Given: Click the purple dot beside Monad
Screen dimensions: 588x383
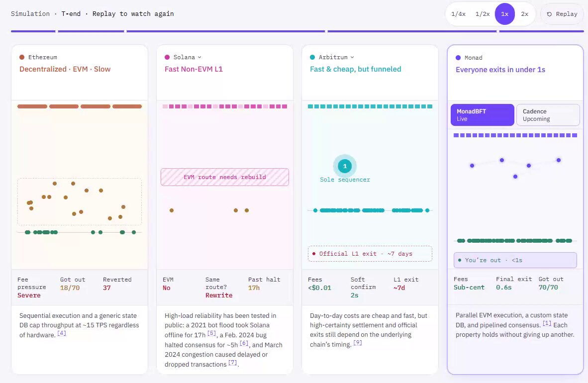Looking at the screenshot, I should [x=458, y=58].
